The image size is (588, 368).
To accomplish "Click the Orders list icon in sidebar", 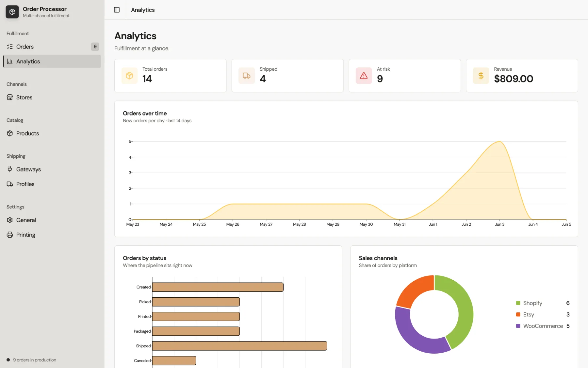I will pos(10,47).
